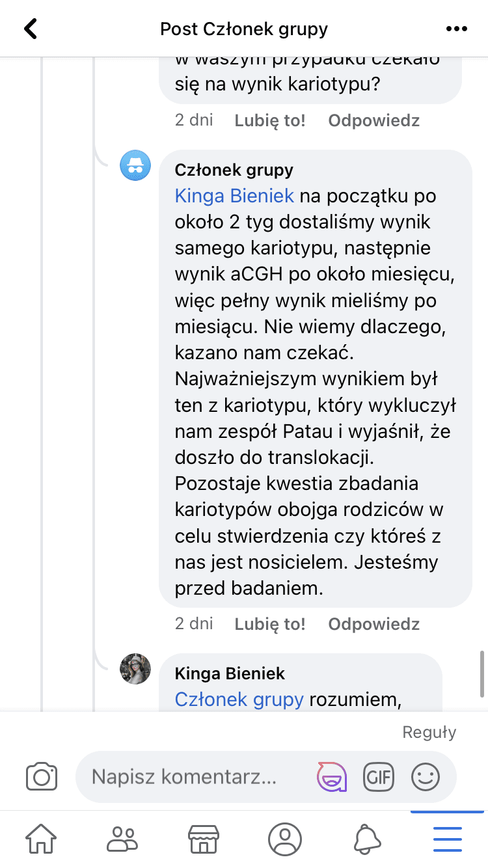Open the hamburger Menu tab
This screenshot has height=868, width=488.
click(x=448, y=839)
